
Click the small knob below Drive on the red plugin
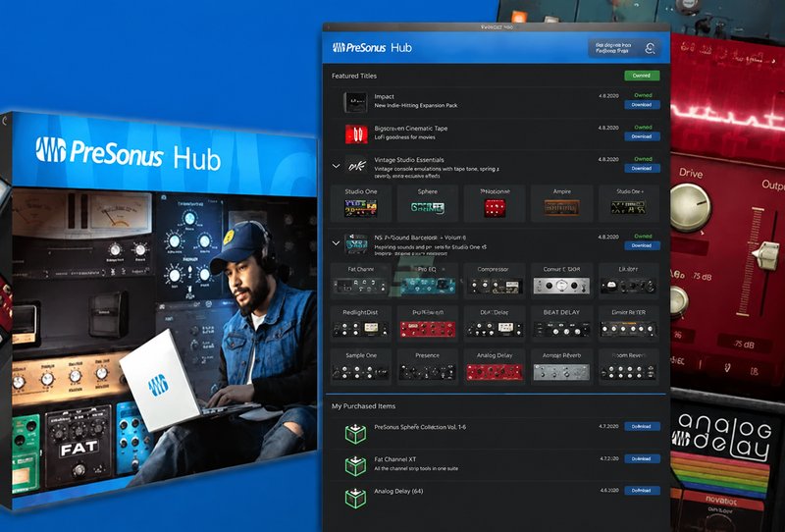[678, 302]
